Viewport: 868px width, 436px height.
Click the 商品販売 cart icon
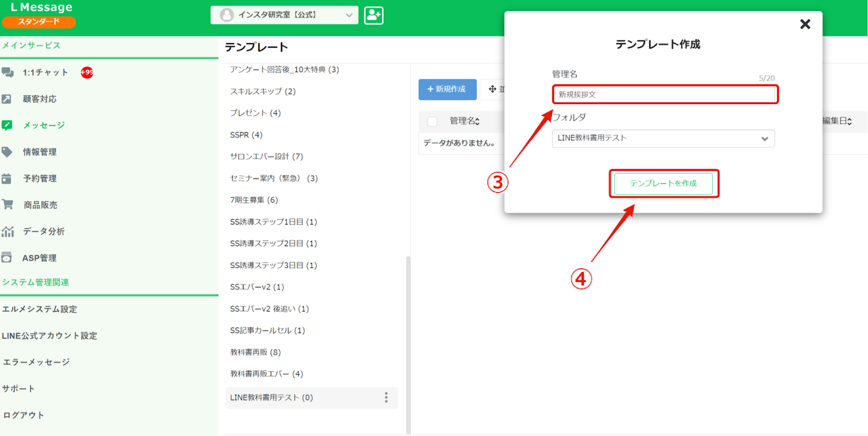click(8, 204)
